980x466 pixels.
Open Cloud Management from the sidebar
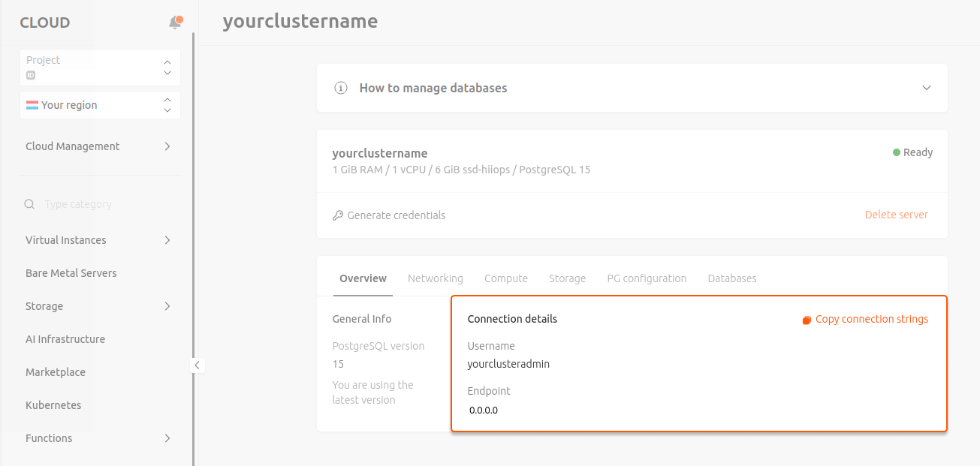[x=72, y=146]
